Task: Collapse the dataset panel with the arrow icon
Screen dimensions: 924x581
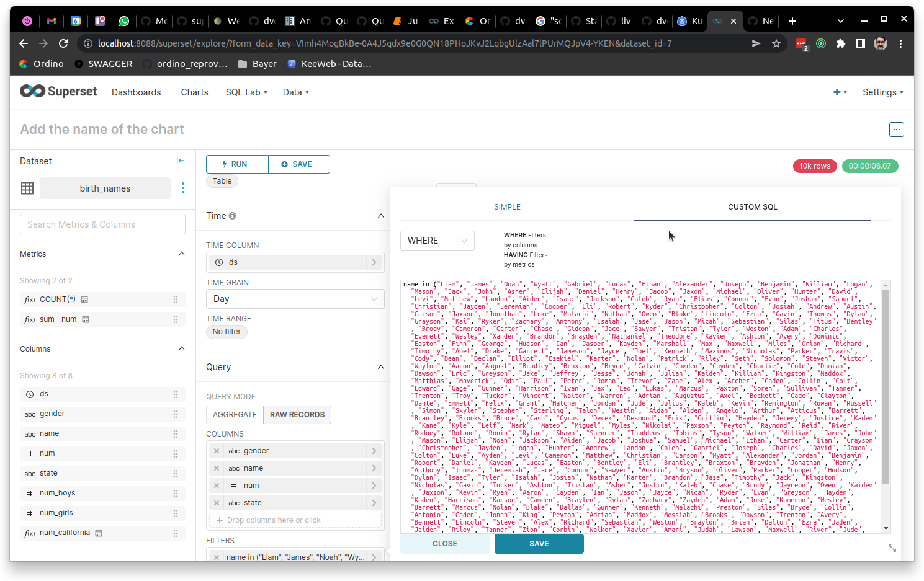Action: point(180,161)
